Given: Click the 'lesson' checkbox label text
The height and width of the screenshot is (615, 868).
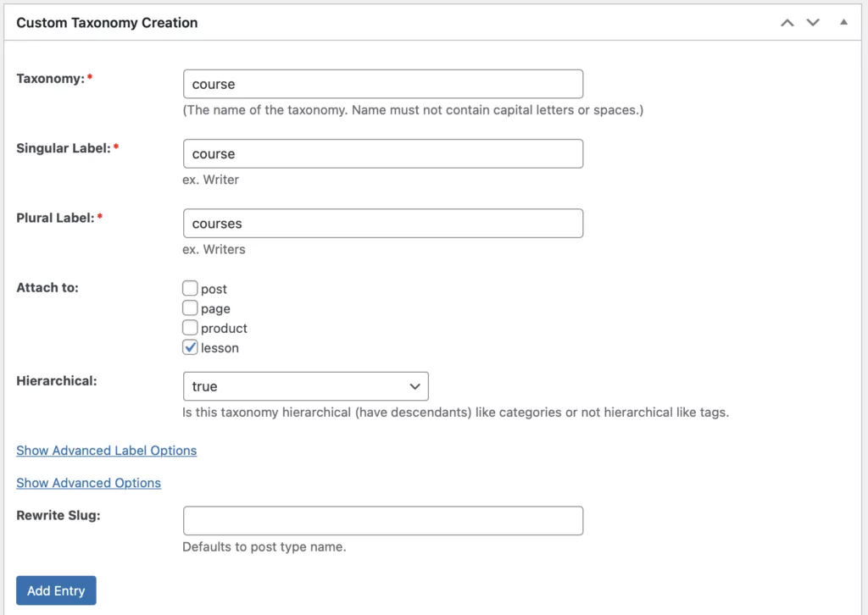Looking at the screenshot, I should pos(220,348).
